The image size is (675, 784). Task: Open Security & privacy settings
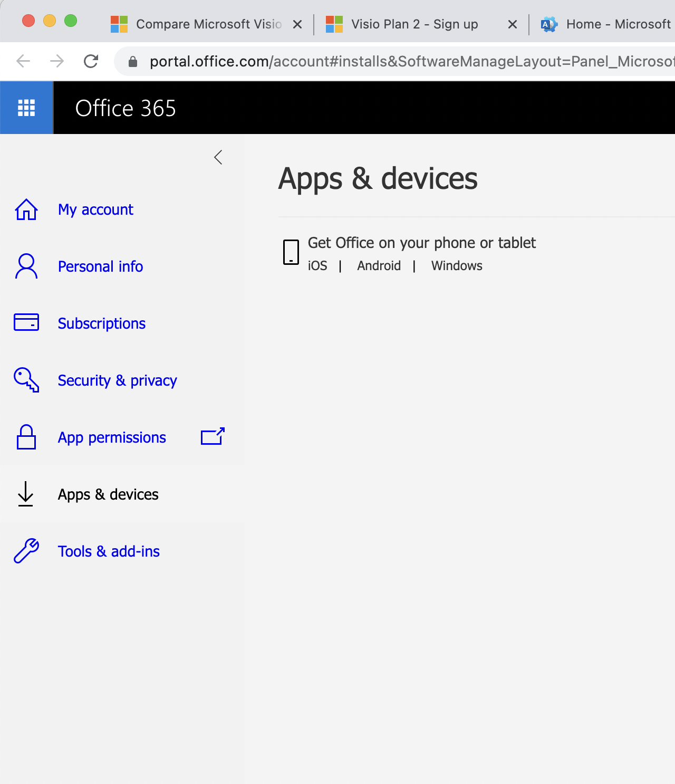point(117,380)
